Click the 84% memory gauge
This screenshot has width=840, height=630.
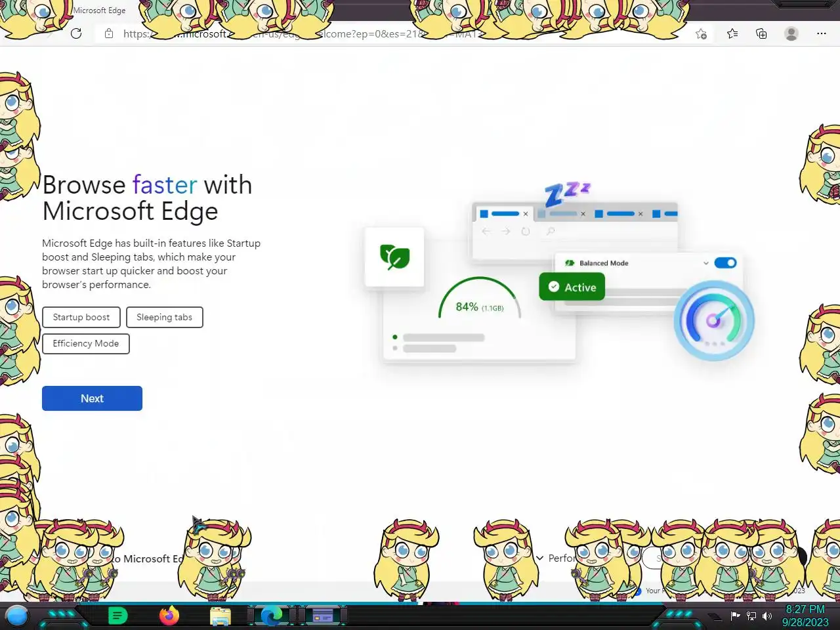480,299
